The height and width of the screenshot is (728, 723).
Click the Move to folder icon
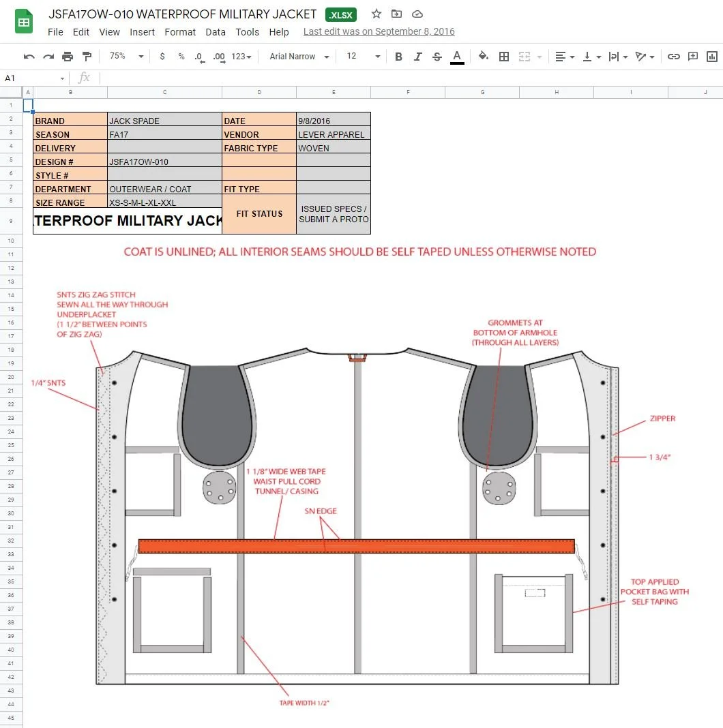coord(396,14)
